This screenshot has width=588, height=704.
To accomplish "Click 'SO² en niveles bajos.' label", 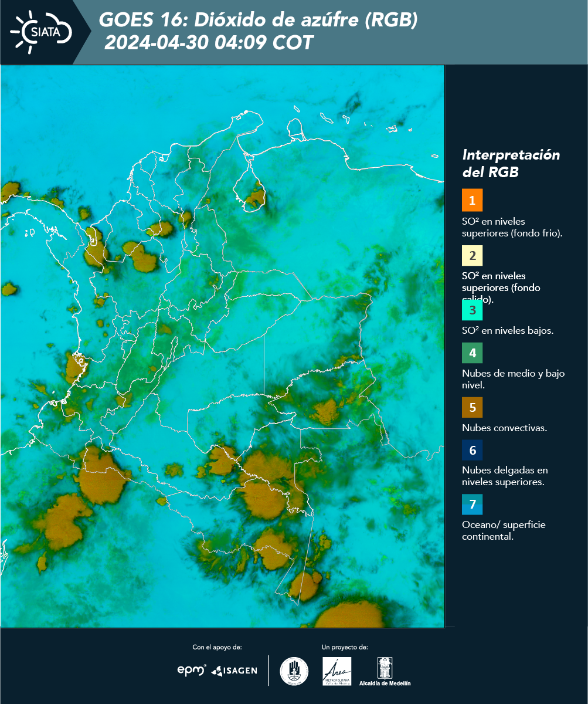I will tap(508, 330).
